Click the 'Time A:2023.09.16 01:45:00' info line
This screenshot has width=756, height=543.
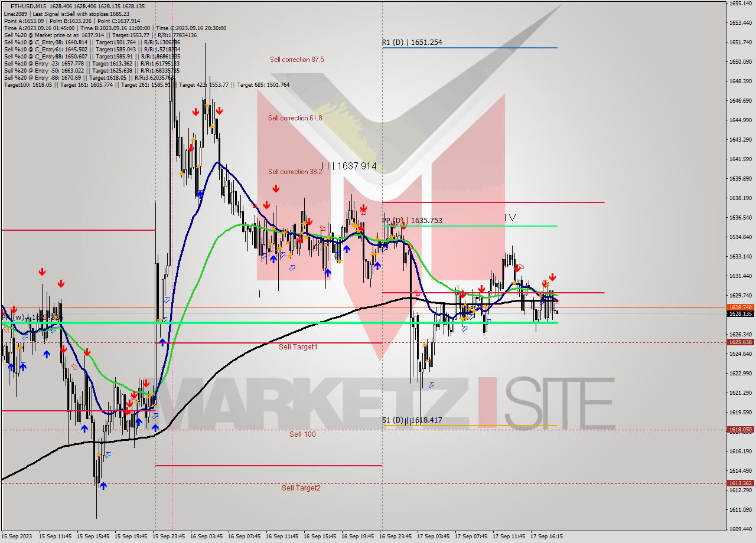click(115, 28)
